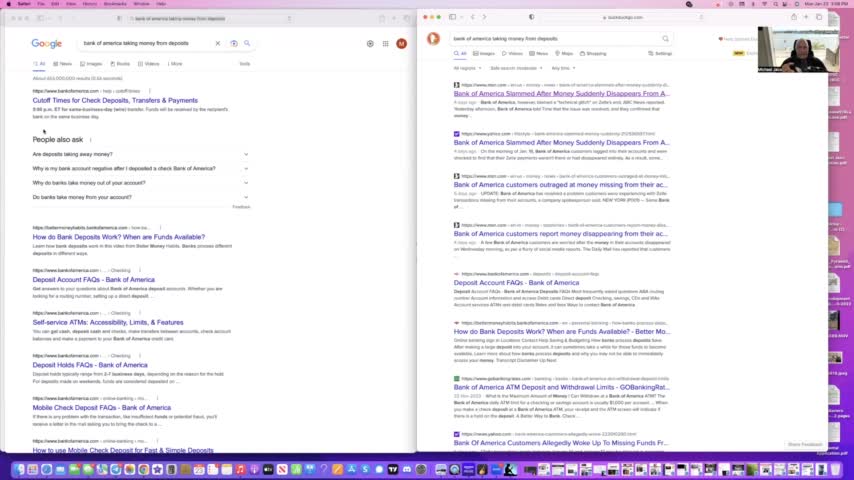Open 'customers outraged at money missing' result
854x480 pixels.
(x=560, y=185)
